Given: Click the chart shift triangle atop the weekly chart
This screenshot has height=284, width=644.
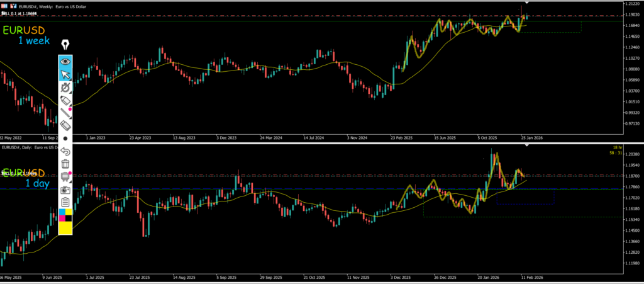Looking at the screenshot, I should [x=527, y=4].
